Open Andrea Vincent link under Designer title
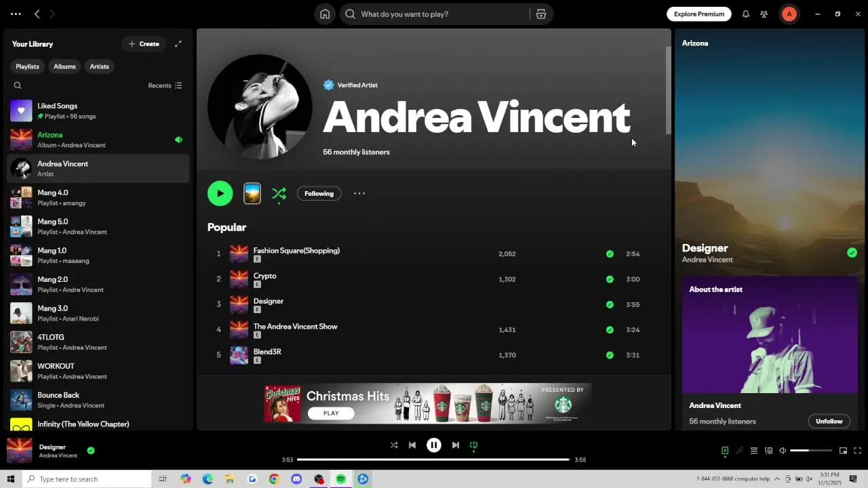This screenshot has width=868, height=488. 707,260
